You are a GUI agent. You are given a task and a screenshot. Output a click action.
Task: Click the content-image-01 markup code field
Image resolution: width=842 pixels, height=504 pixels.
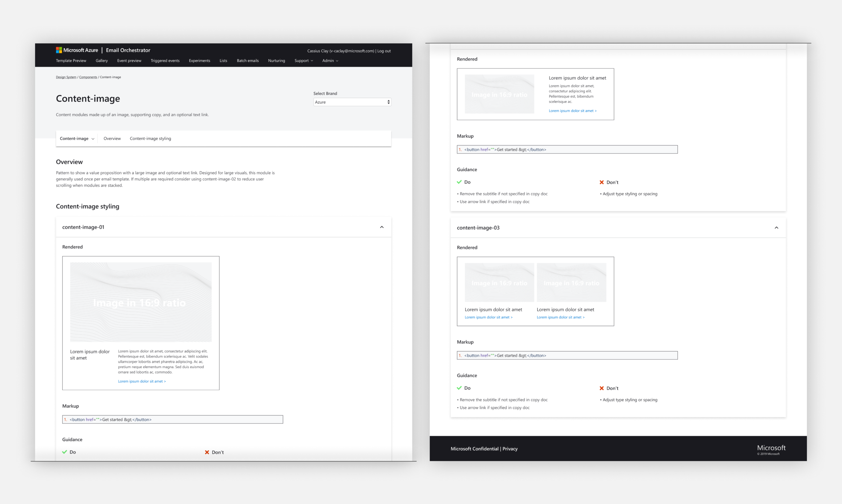pos(172,419)
